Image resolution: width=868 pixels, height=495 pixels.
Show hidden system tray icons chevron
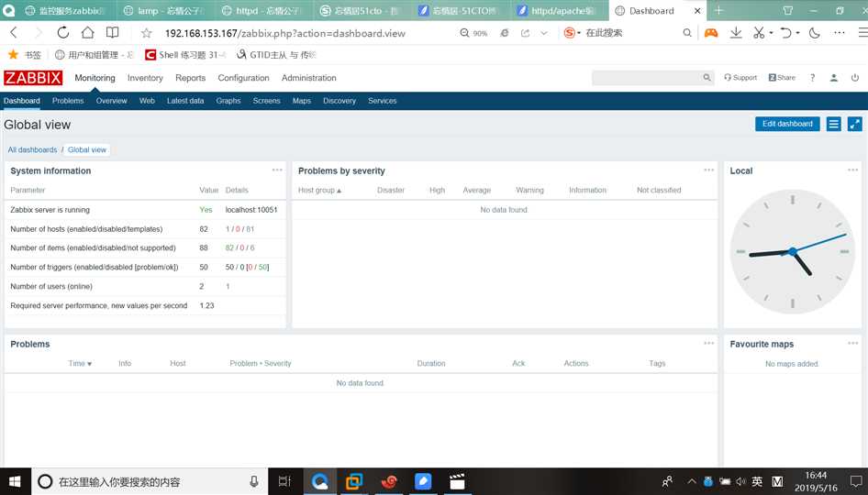point(692,481)
